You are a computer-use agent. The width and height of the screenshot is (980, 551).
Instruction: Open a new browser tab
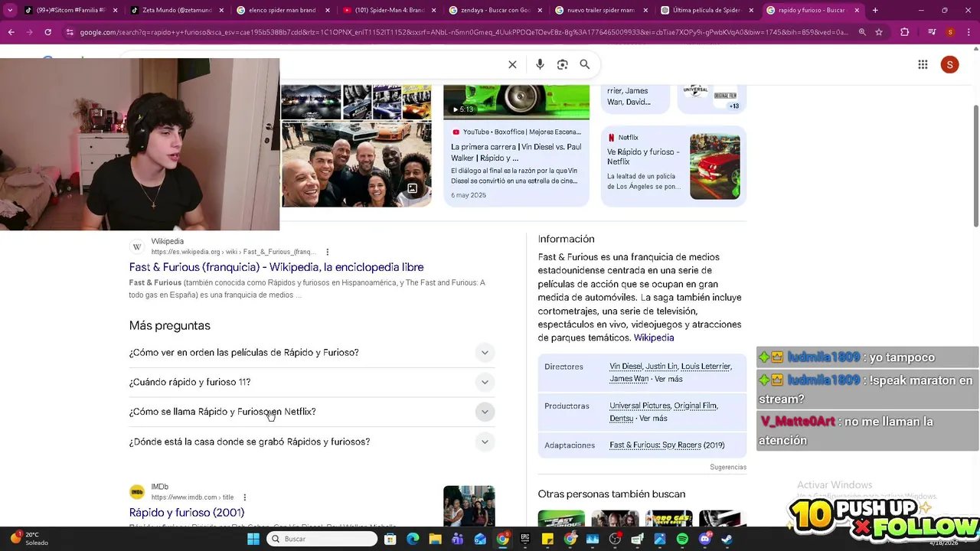[875, 11]
